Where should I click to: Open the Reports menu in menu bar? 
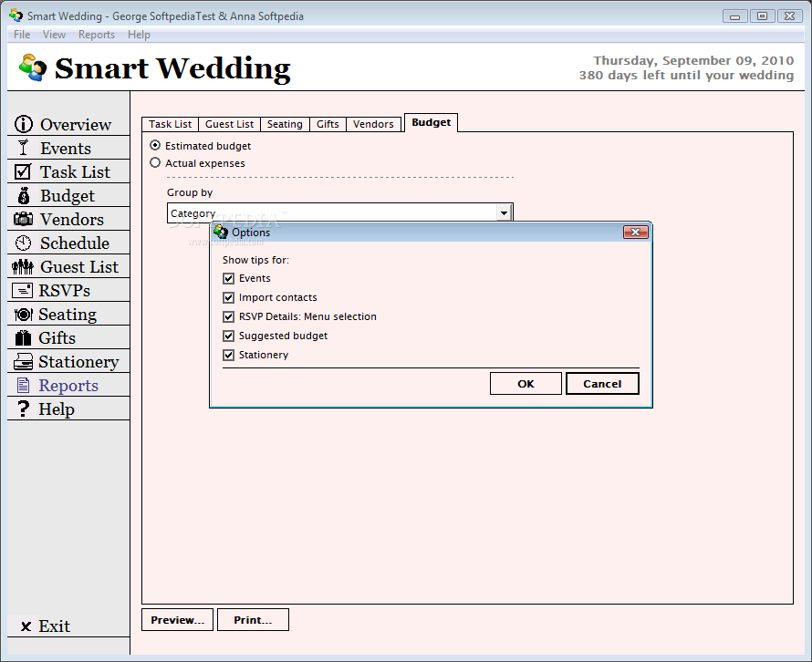(x=97, y=35)
